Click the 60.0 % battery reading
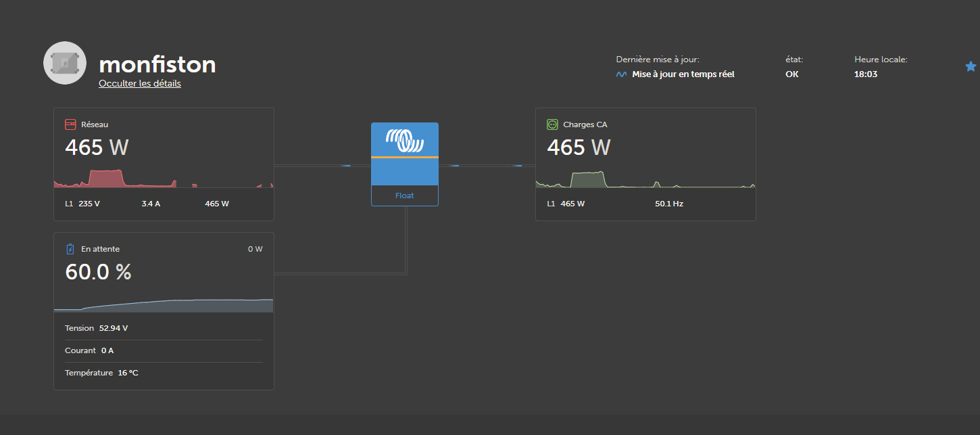This screenshot has height=435, width=980. point(99,272)
